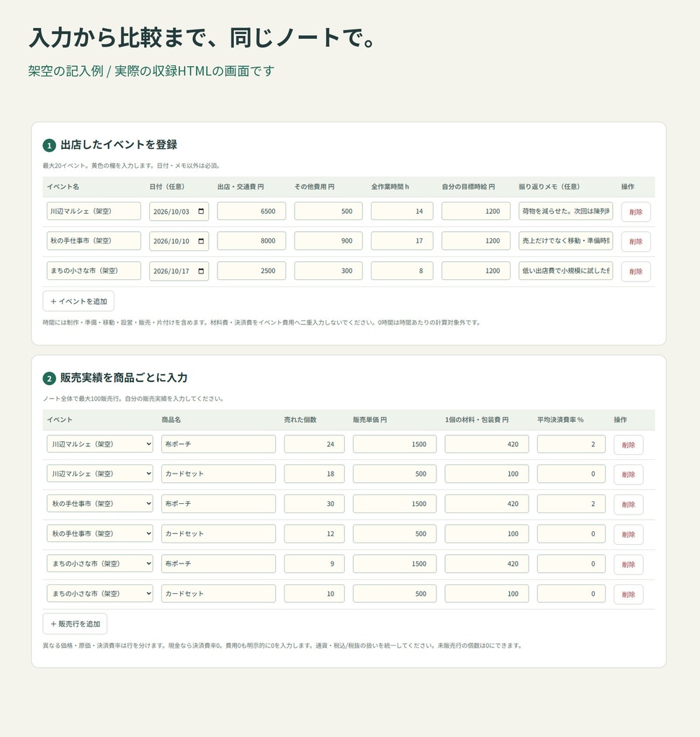Delete sales row with 9 units sold
This screenshot has height=737, width=700.
[629, 564]
